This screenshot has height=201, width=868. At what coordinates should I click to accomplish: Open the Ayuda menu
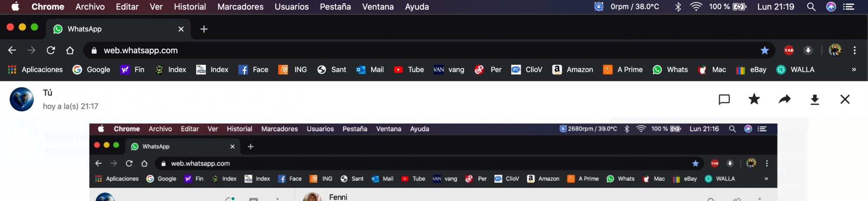click(x=417, y=7)
